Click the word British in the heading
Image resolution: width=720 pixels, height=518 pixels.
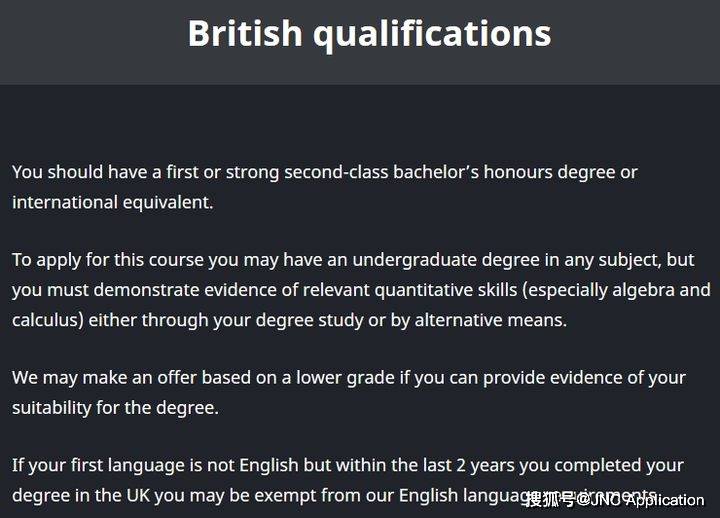pyautogui.click(x=245, y=33)
